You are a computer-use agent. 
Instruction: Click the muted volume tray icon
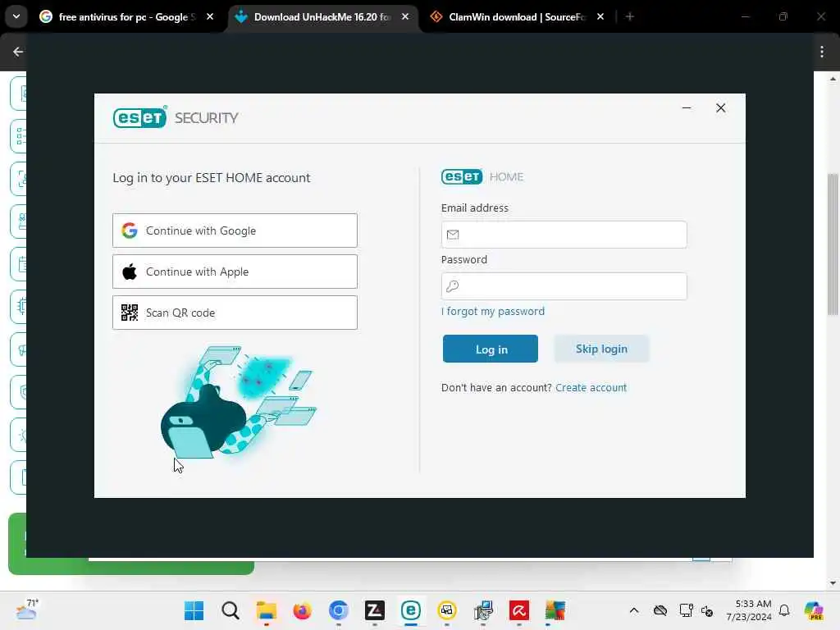point(706,610)
